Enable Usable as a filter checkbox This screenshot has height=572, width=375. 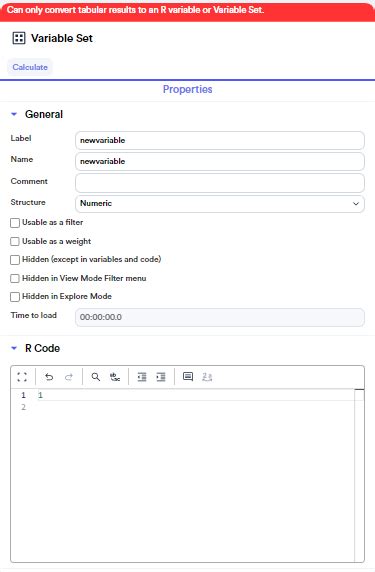15,223
